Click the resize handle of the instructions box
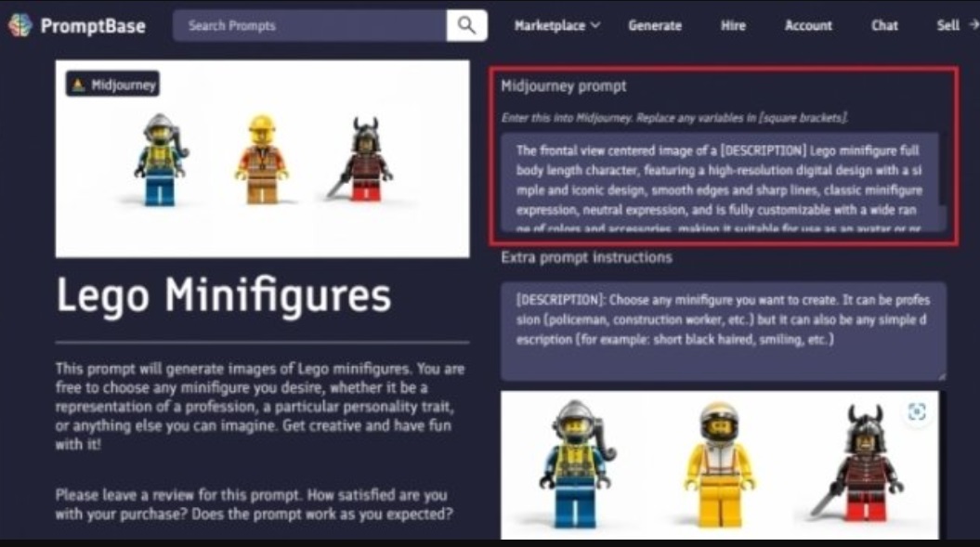The width and height of the screenshot is (980, 547). click(x=941, y=376)
